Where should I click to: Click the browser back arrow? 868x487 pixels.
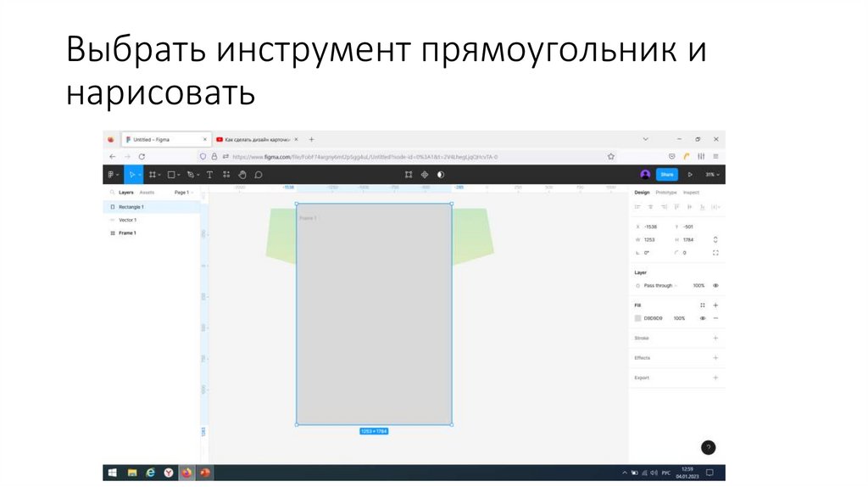(113, 157)
